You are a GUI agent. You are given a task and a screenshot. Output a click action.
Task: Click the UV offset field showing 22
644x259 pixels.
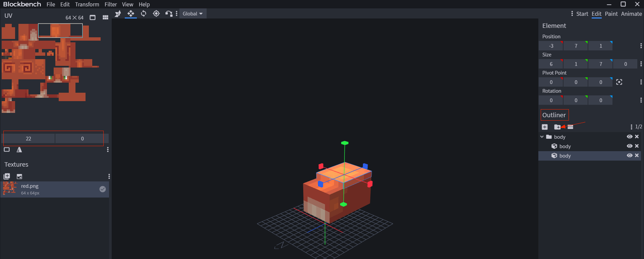29,138
